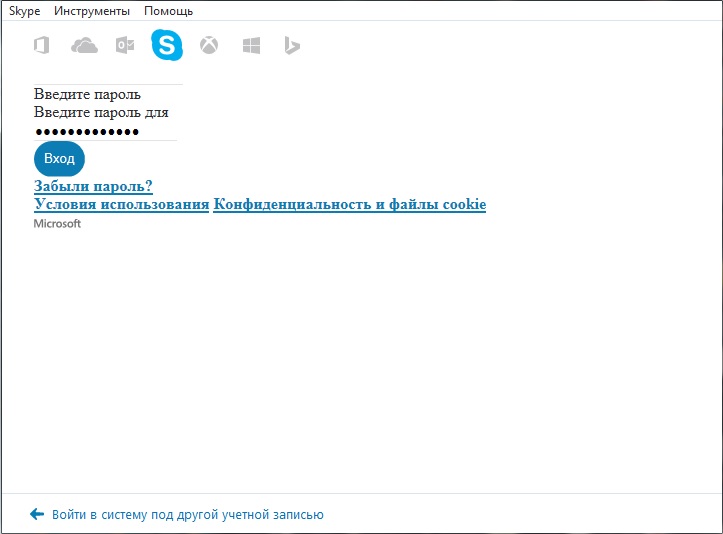Viewport: 723px width, 534px height.
Task: Open the Office icon in service bar
Action: pos(41,45)
